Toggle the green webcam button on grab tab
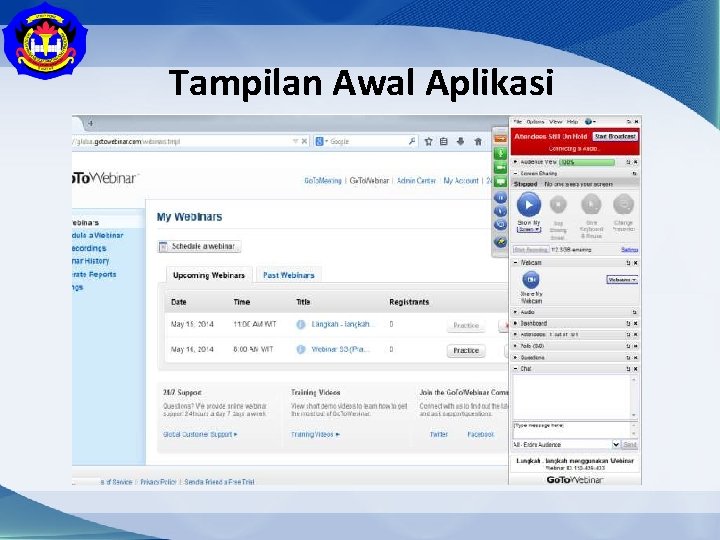Viewport: 720px width, 540px height. point(500,168)
